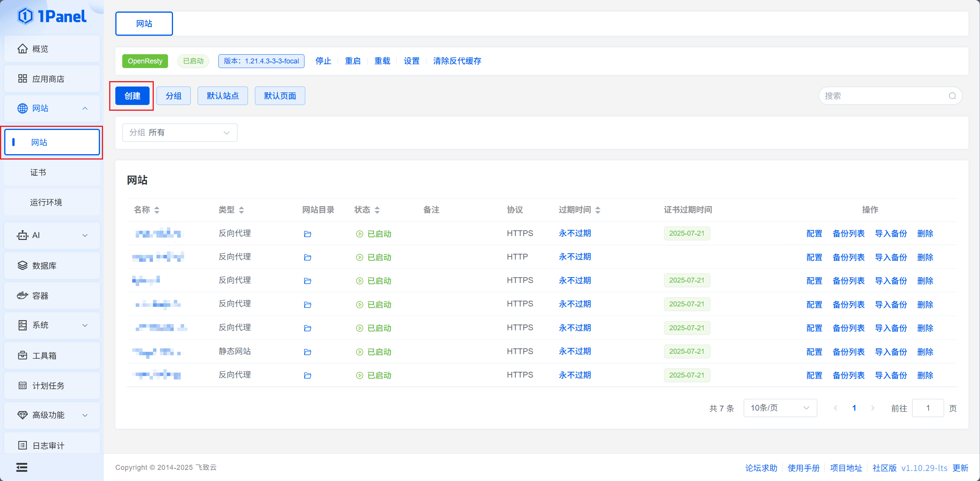The image size is (980, 481).
Task: Collapse the 网站 sidebar menu chevron
Action: click(x=85, y=108)
